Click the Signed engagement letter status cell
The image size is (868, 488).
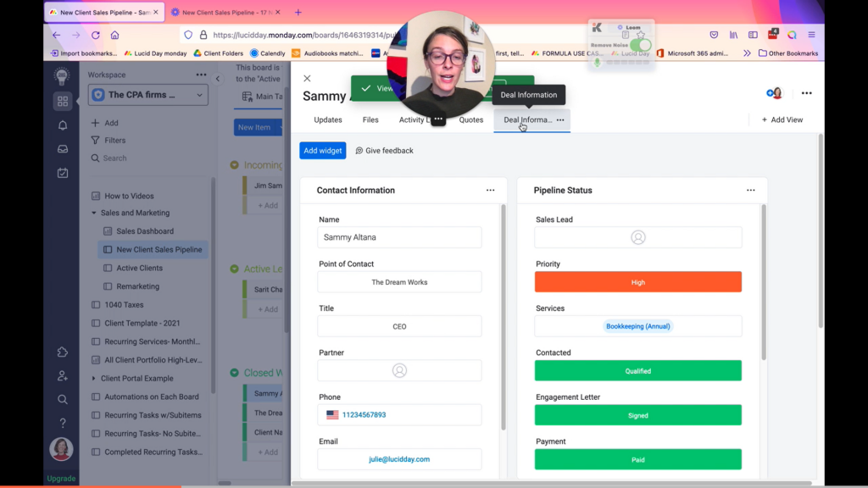(x=637, y=415)
